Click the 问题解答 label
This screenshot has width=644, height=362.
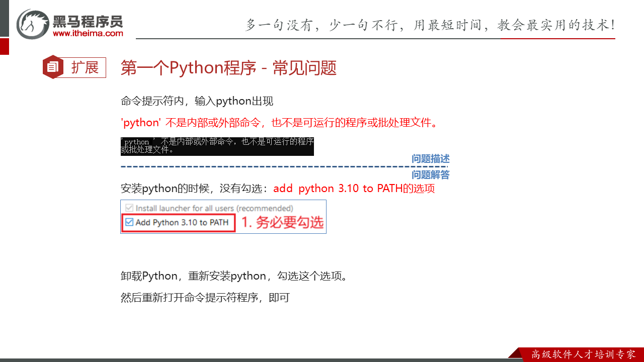tap(430, 175)
